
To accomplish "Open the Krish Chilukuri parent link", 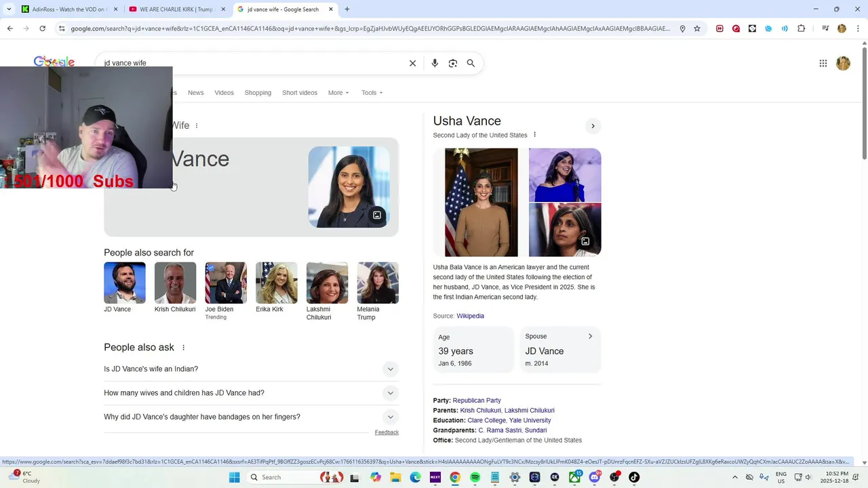I will point(480,411).
